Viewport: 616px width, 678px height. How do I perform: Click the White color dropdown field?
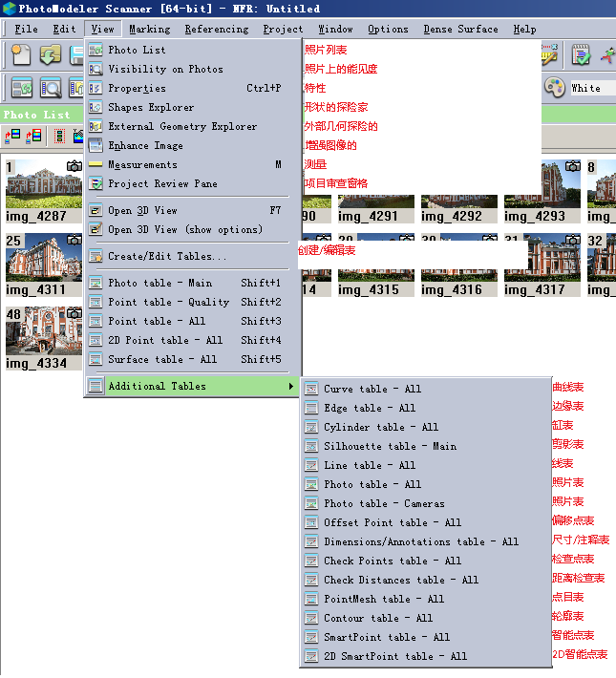(x=592, y=88)
